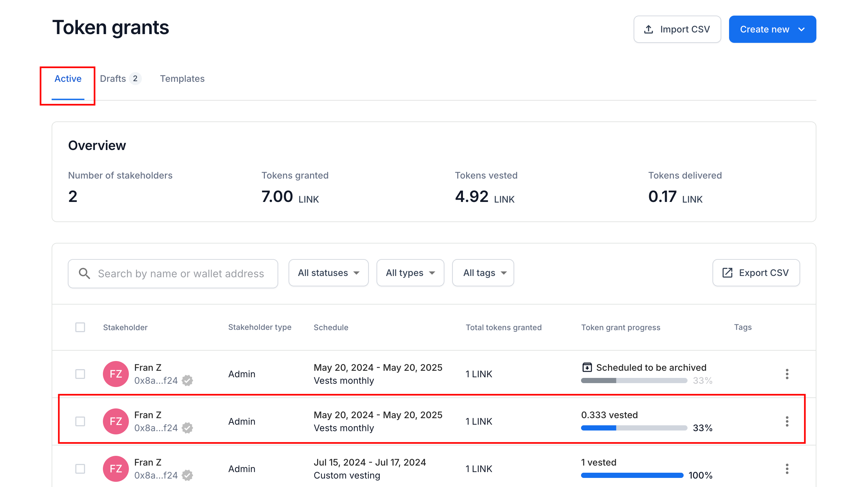Switch to the Drafts tab
The height and width of the screenshot is (487, 868).
pos(120,79)
